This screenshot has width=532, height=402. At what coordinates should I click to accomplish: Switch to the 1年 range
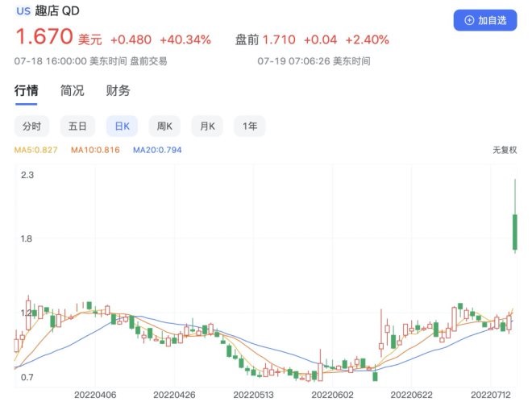(x=251, y=126)
